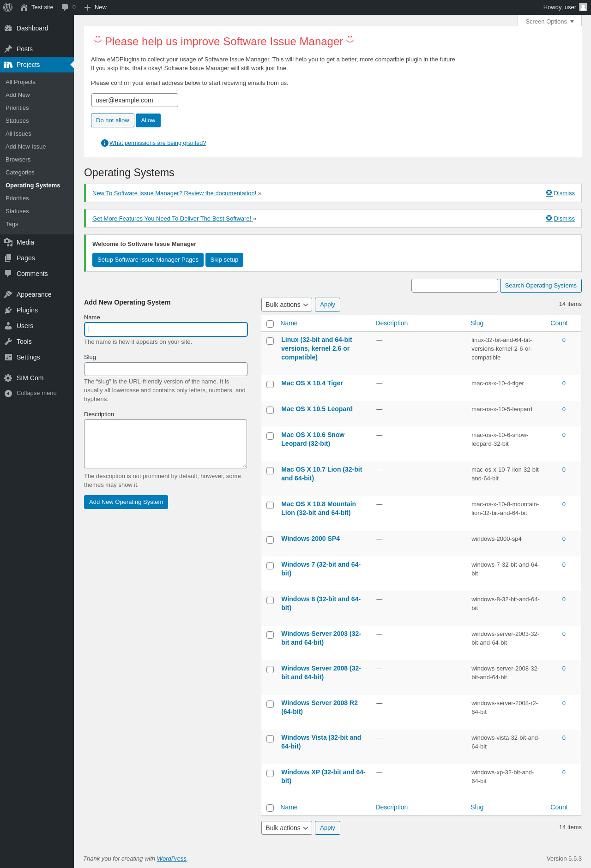
Task: Open the bottom Bulk actions dropdown
Action: tap(287, 828)
